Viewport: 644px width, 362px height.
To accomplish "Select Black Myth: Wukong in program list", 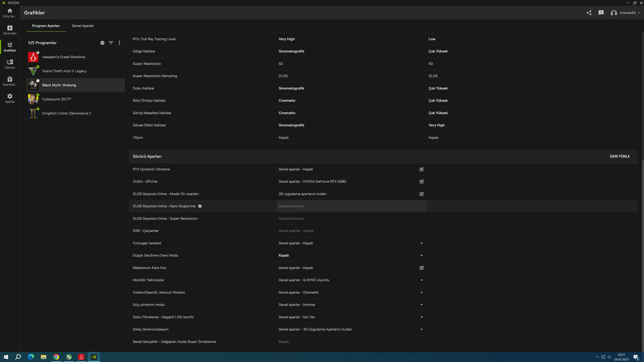I will coord(75,85).
